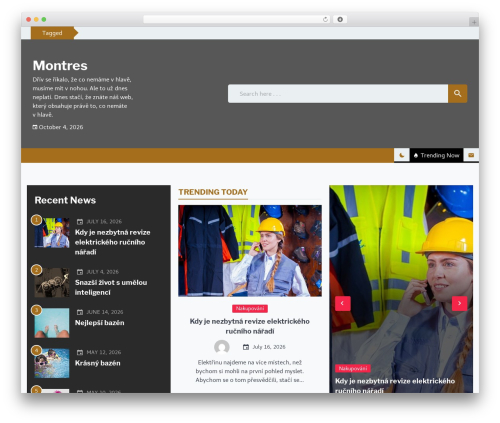The height and width of the screenshot is (423, 500).
Task: Open the Trending Today featured image
Action: [x=250, y=251]
